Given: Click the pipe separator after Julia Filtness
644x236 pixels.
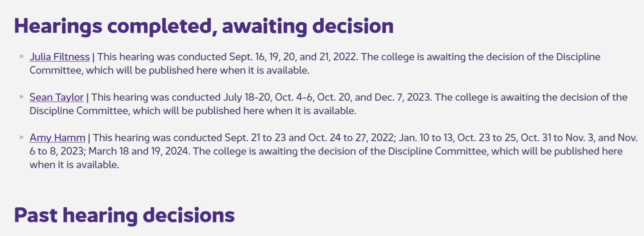Looking at the screenshot, I should [x=93, y=57].
